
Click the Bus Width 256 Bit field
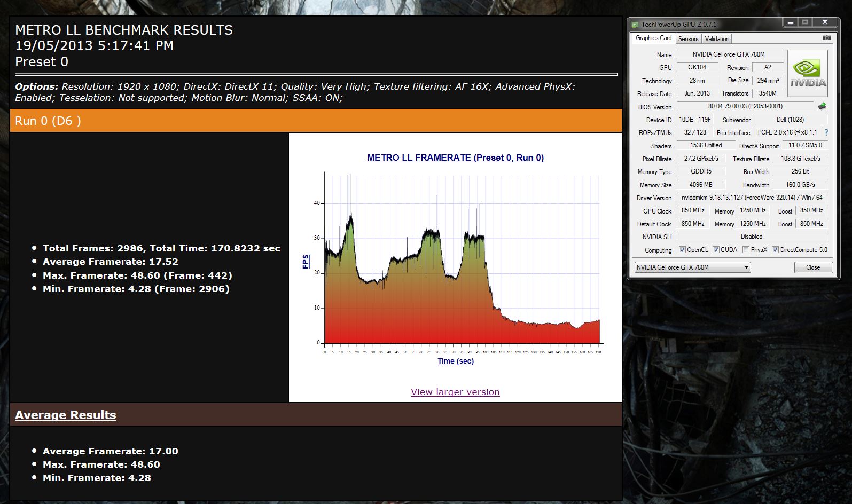800,171
